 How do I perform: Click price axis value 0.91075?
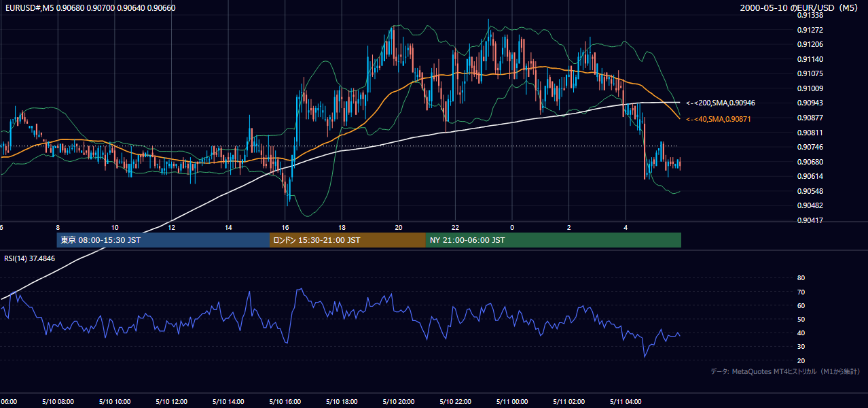tap(810, 73)
